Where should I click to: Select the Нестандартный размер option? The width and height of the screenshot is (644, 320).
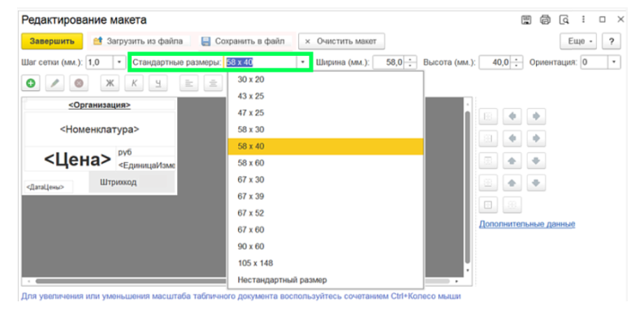tap(326, 280)
